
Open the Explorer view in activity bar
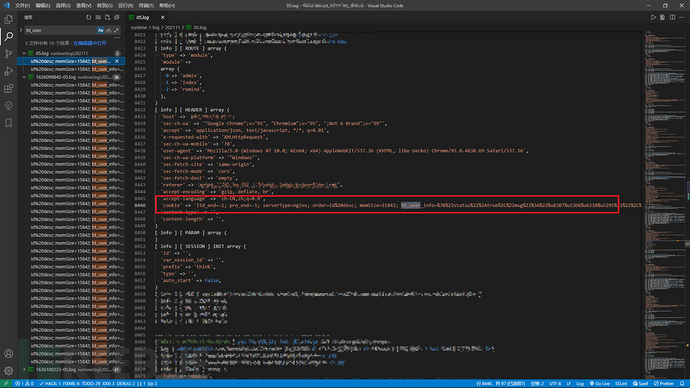[8, 19]
